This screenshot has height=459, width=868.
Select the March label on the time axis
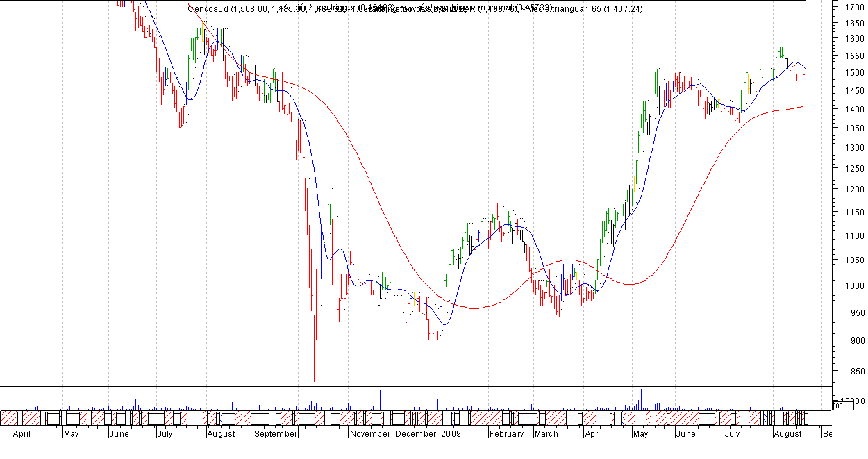(546, 434)
